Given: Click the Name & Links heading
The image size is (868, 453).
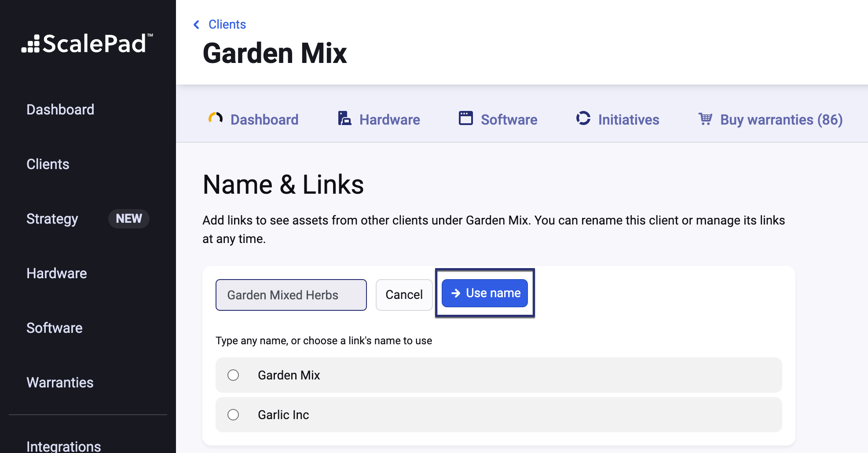Looking at the screenshot, I should (283, 184).
